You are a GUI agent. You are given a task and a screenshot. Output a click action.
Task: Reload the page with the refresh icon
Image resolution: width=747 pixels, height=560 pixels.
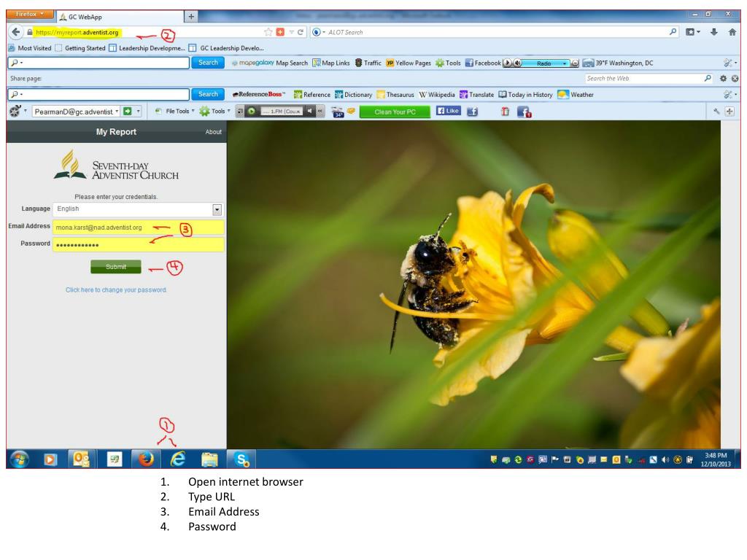click(x=301, y=32)
